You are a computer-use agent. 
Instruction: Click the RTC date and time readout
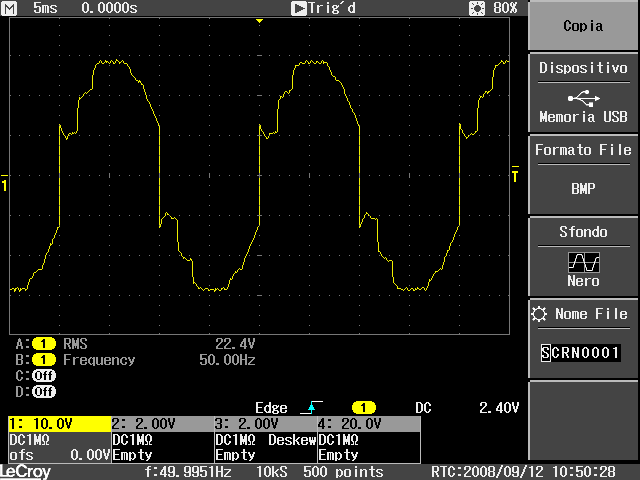[x=523, y=472]
